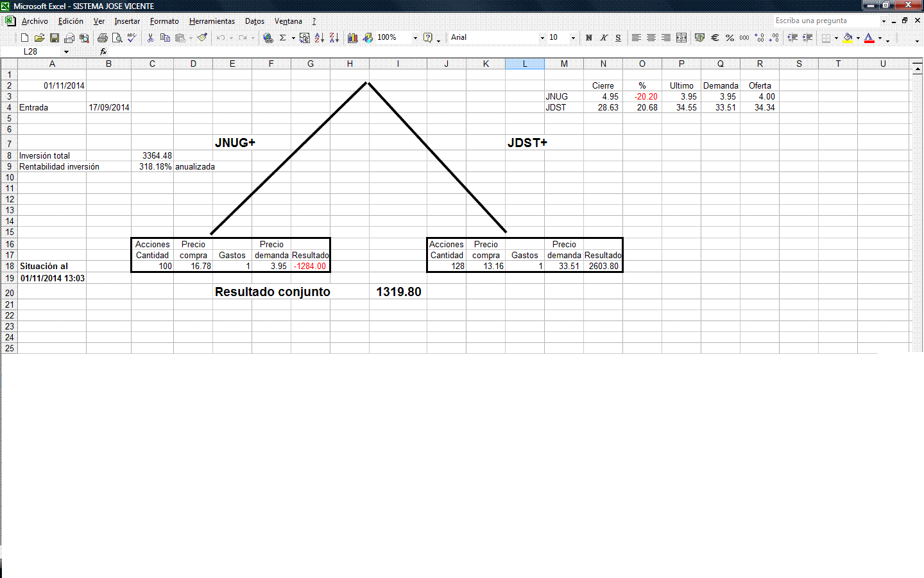Viewport: 924px width, 578px height.
Task: Launch the Chart Wizard
Action: pos(352,38)
